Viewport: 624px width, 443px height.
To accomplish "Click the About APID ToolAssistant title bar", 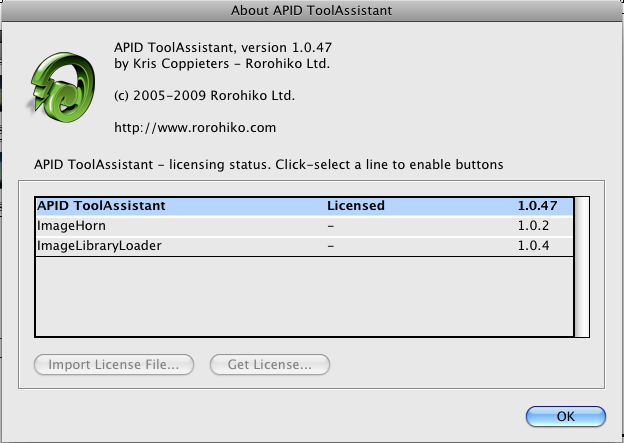I will pyautogui.click(x=312, y=10).
